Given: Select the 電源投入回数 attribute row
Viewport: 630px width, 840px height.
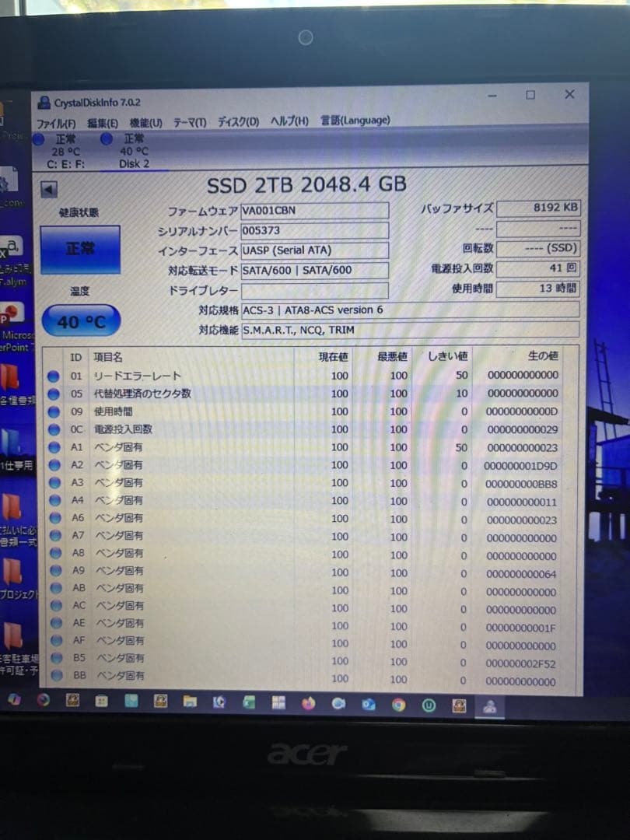Looking at the screenshot, I should (124, 429).
